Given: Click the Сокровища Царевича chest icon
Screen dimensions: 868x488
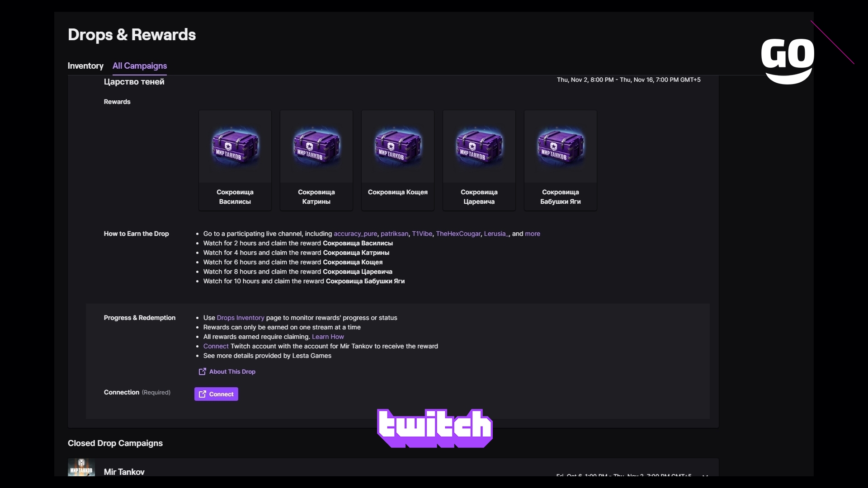Looking at the screenshot, I should 479,146.
